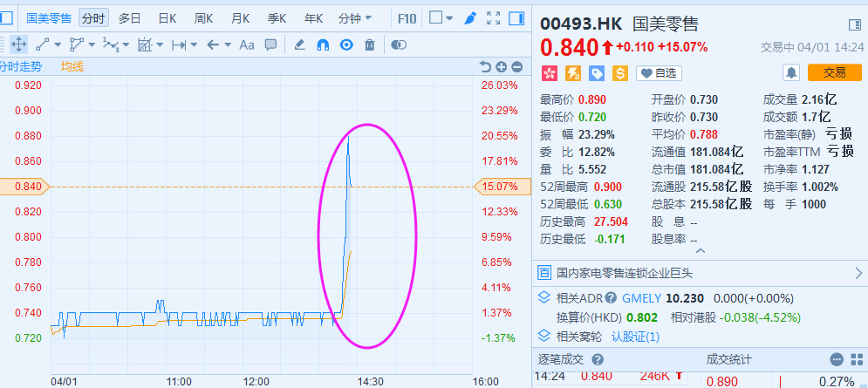
Task: Select the text annotation Aa tool
Action: 247,44
